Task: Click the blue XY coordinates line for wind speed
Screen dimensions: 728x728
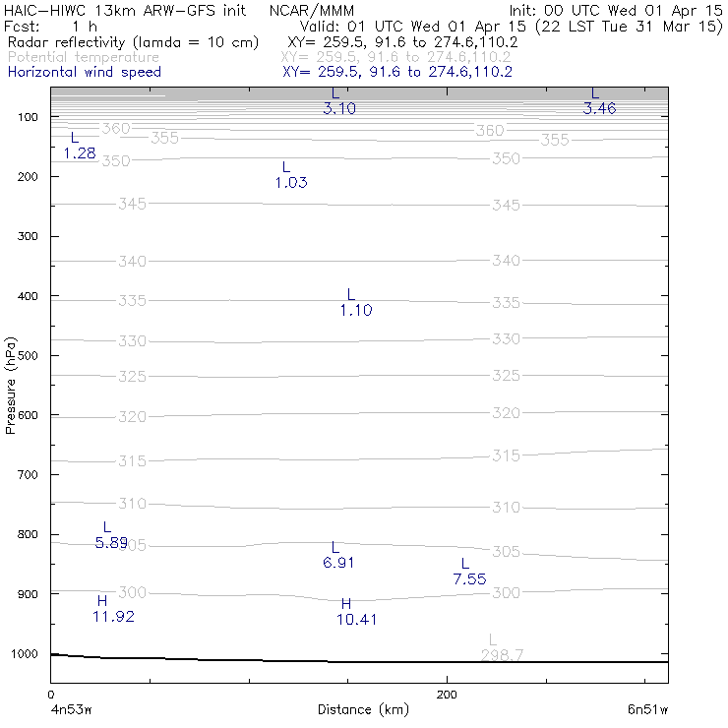Action: click(x=397, y=72)
